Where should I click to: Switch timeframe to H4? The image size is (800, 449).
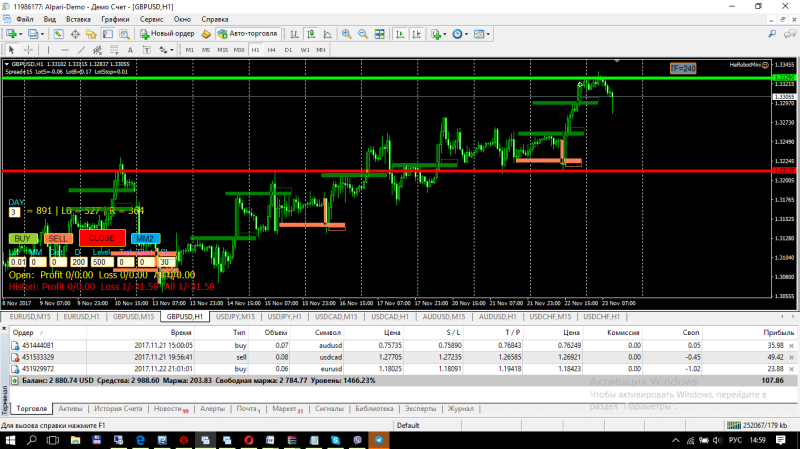(271, 50)
